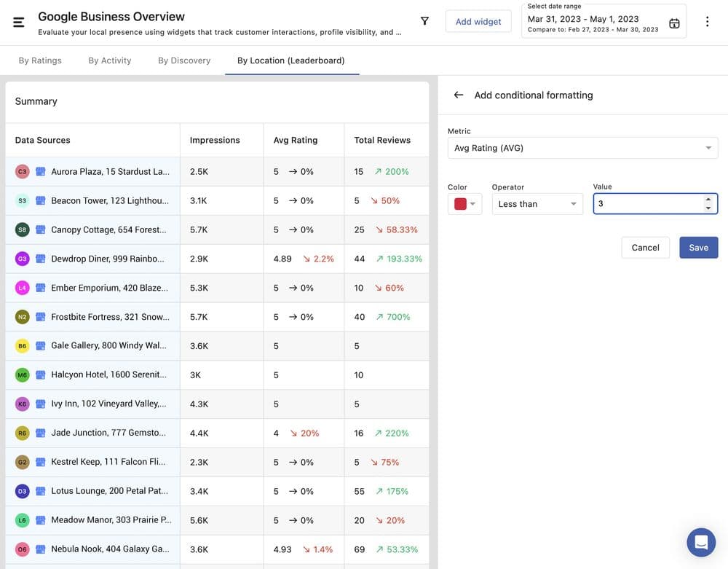This screenshot has width=728, height=569.
Task: Click the Aurora Plaza C3 avatar badge
Action: tap(22, 172)
